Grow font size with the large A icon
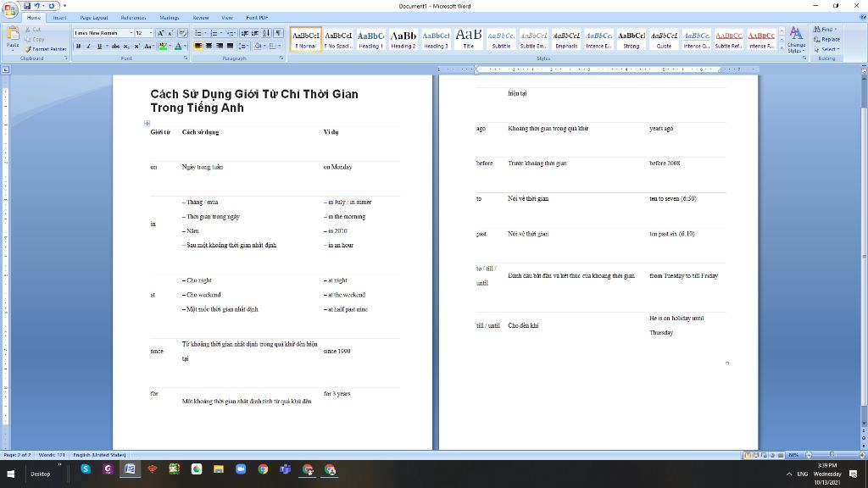The height and width of the screenshot is (488, 868). (160, 33)
